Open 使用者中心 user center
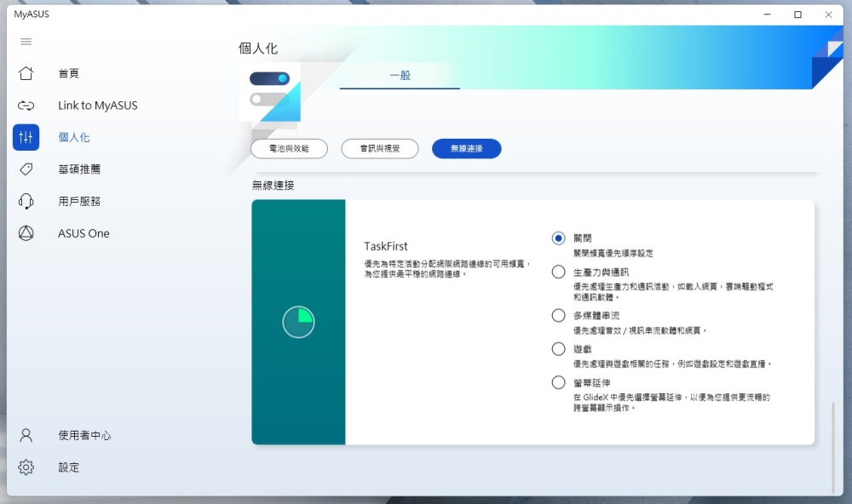852x504 pixels. point(84,435)
